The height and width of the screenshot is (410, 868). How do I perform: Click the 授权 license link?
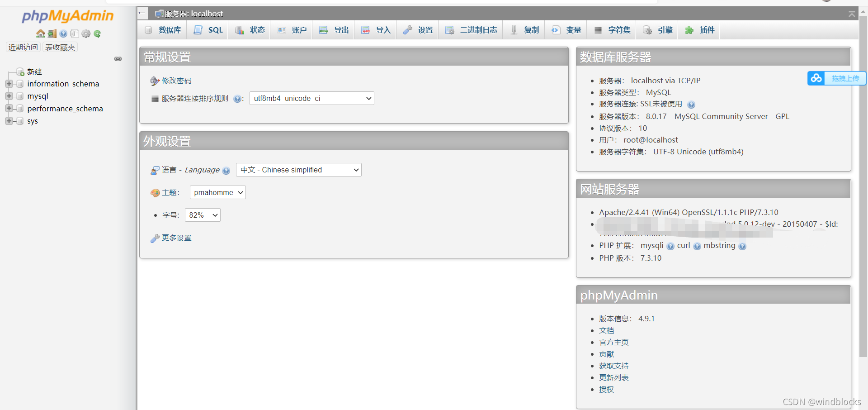[606, 389]
